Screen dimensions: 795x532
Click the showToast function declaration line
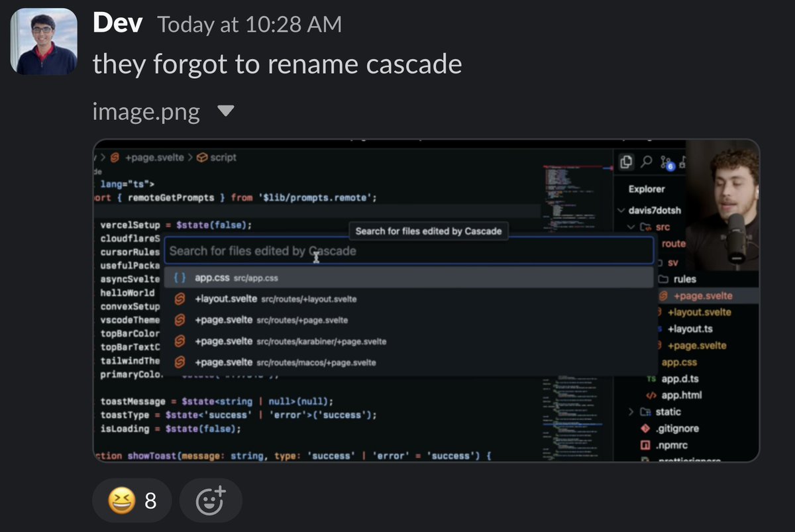coord(291,456)
